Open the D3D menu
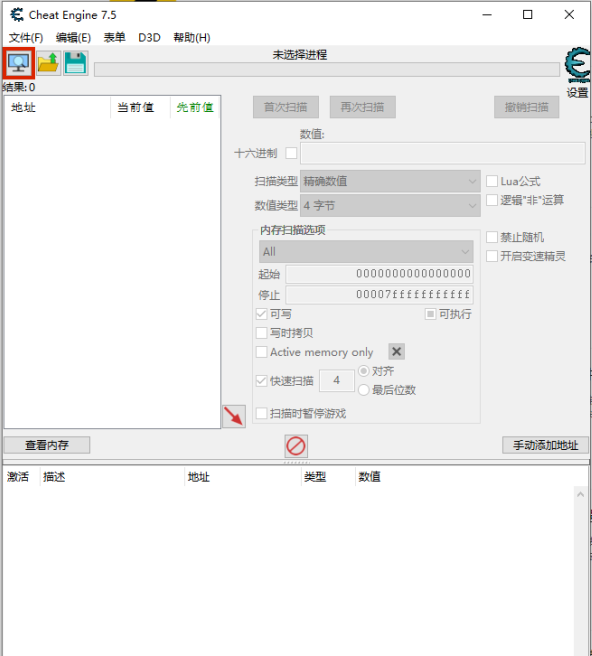This screenshot has height=656, width=592. (149, 38)
